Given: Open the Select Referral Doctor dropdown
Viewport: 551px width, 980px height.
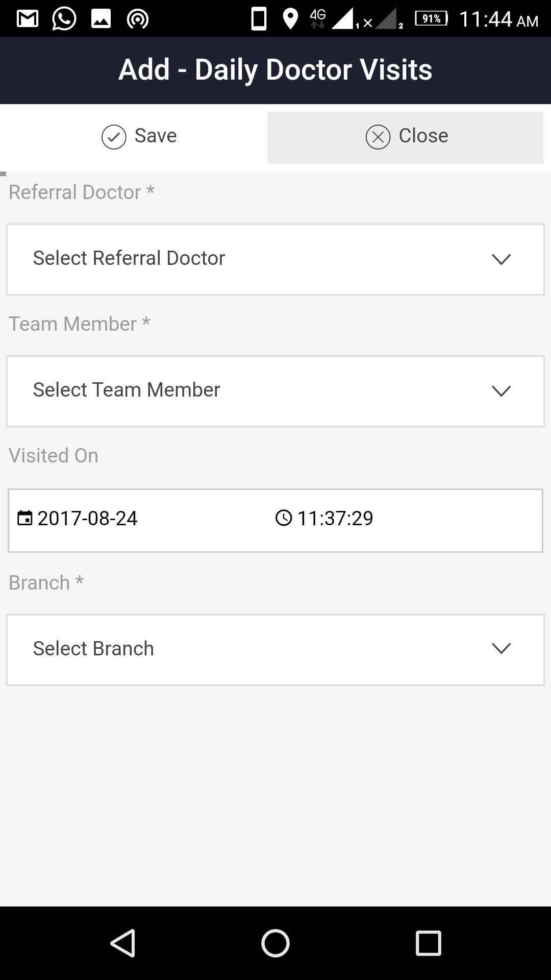Looking at the screenshot, I should click(x=255, y=259).
